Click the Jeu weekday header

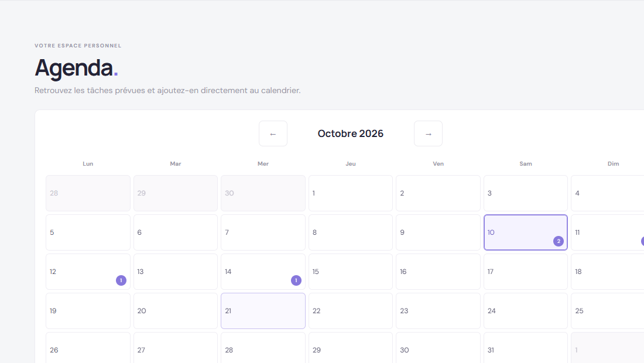click(350, 163)
